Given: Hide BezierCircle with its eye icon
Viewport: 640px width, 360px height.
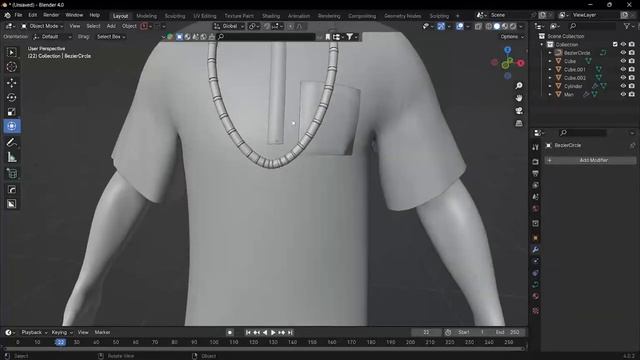Looking at the screenshot, I should coord(623,53).
